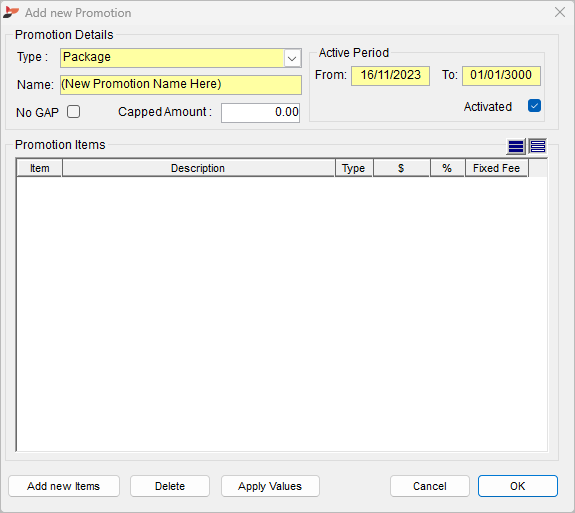Open the promotion Type dropdown arrow
The width and height of the screenshot is (575, 513).
[x=292, y=58]
